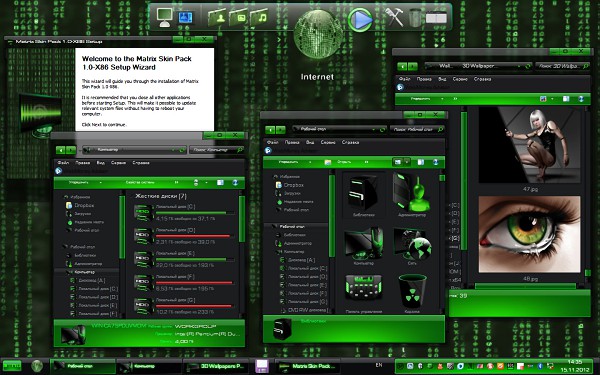Click Свойства системы button in Компьютер toolbar
This screenshot has height=375, width=600.
click(x=140, y=183)
